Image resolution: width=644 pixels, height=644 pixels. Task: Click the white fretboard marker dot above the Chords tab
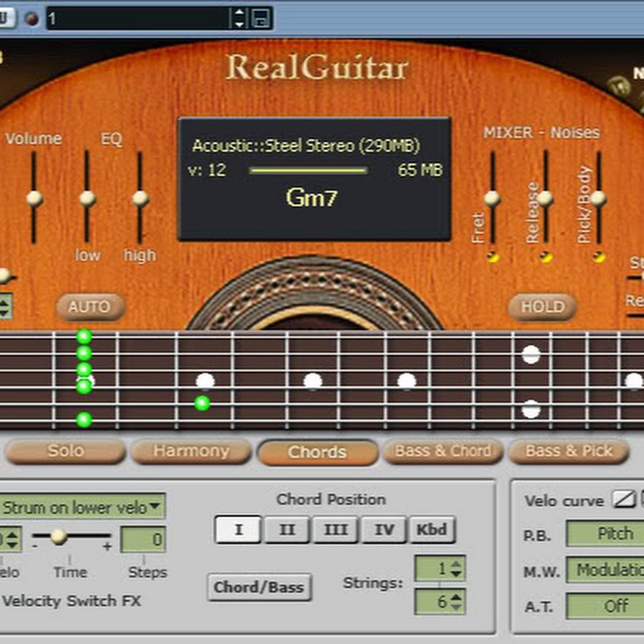(x=313, y=381)
